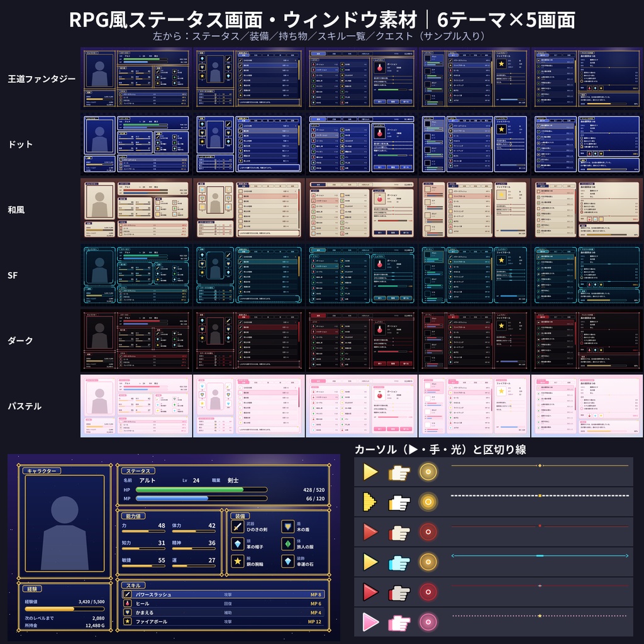
Task: Click the 能力値 panel header
Action: 133,516
